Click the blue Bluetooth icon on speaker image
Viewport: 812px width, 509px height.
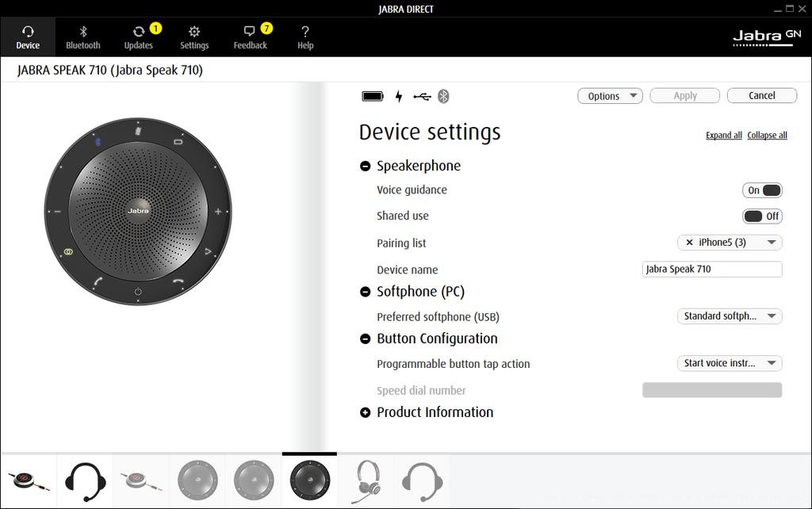98,141
